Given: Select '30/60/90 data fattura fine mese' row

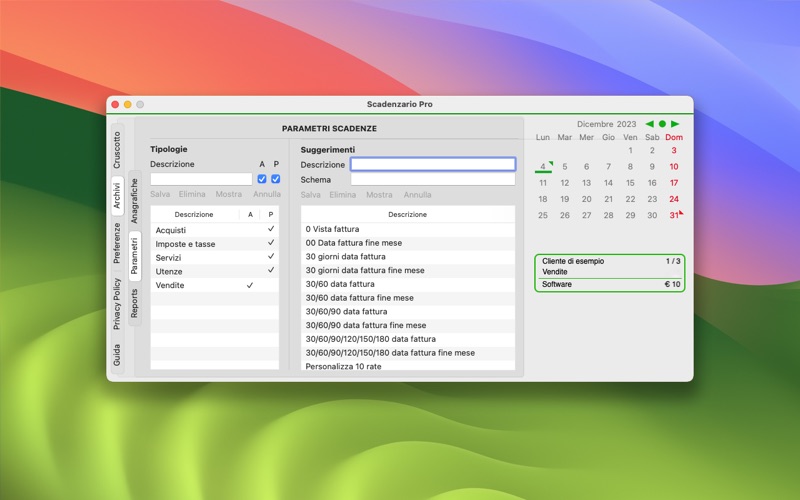Looking at the screenshot, I should [408, 326].
